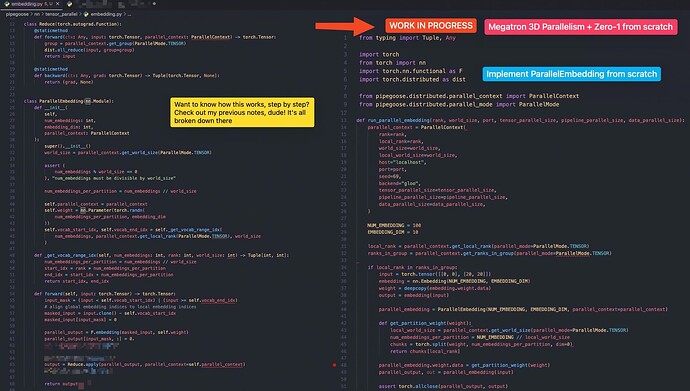
Task: Click 'self.parallel_context = parallel_context' line
Action: point(95,204)
